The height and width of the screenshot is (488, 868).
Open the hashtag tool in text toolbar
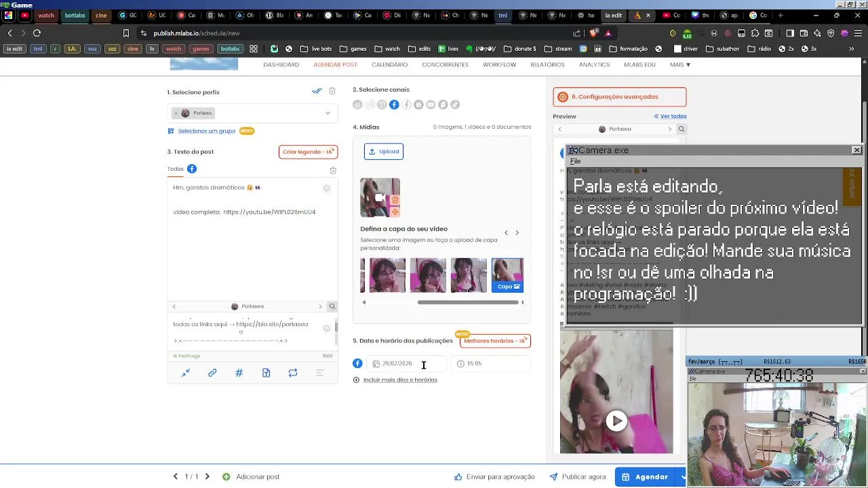click(x=239, y=373)
